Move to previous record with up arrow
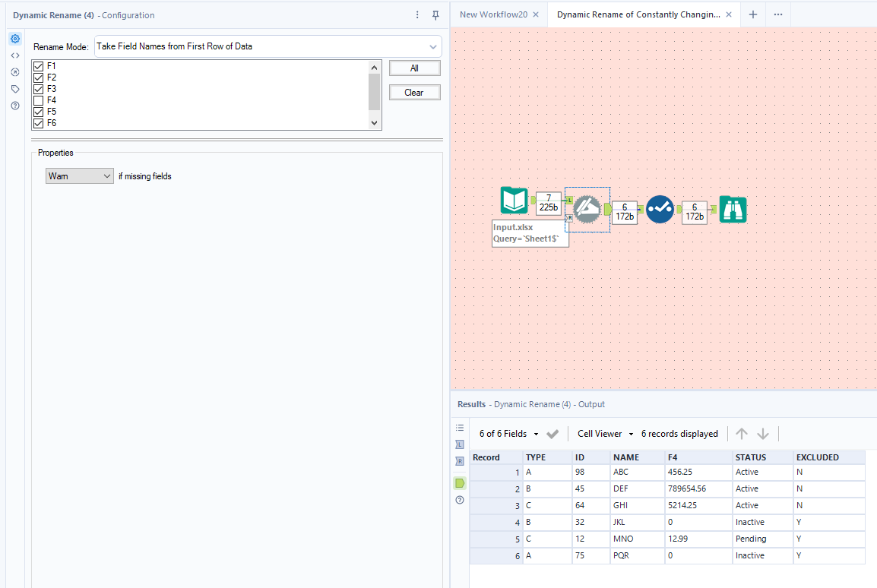Screen dimensions: 877x588 click(x=742, y=434)
